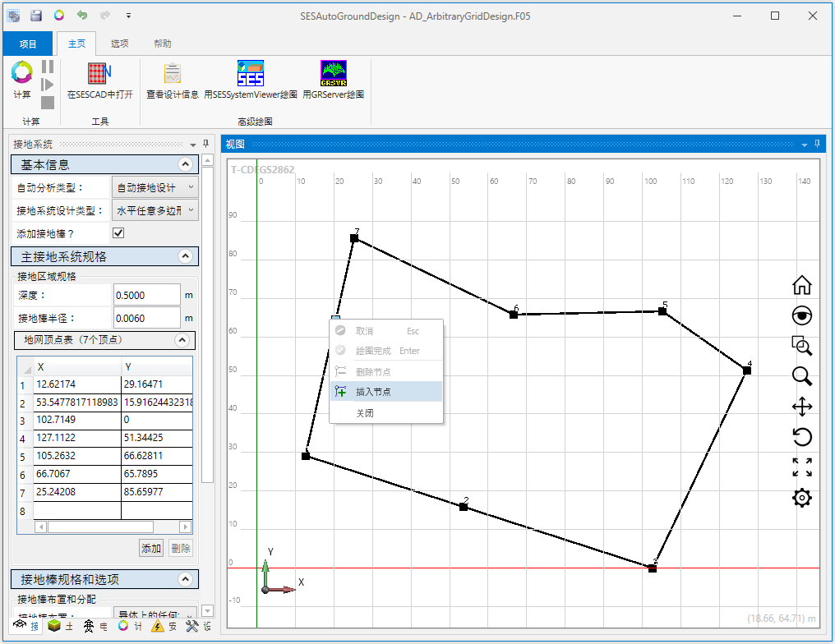Open the design in SESCAD (在SESCAD中打开)
Viewport: 835px width, 644px height.
[x=99, y=80]
